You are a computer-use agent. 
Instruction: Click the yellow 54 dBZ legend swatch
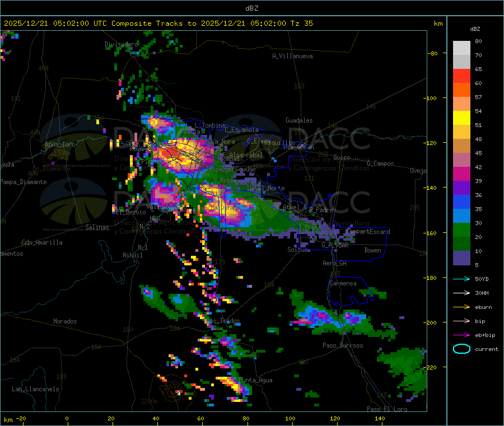point(461,118)
